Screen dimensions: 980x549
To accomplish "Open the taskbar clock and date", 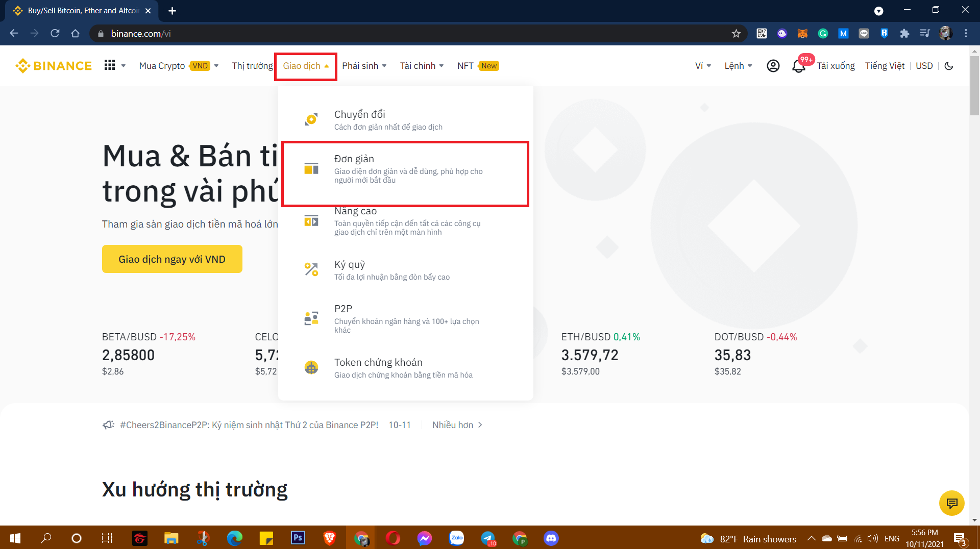I will point(925,538).
